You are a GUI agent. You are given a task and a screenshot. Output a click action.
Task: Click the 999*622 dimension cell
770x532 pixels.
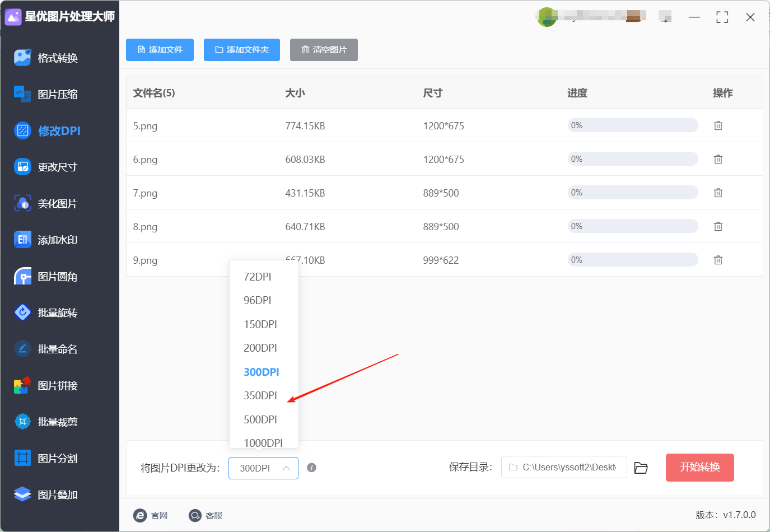tap(441, 260)
